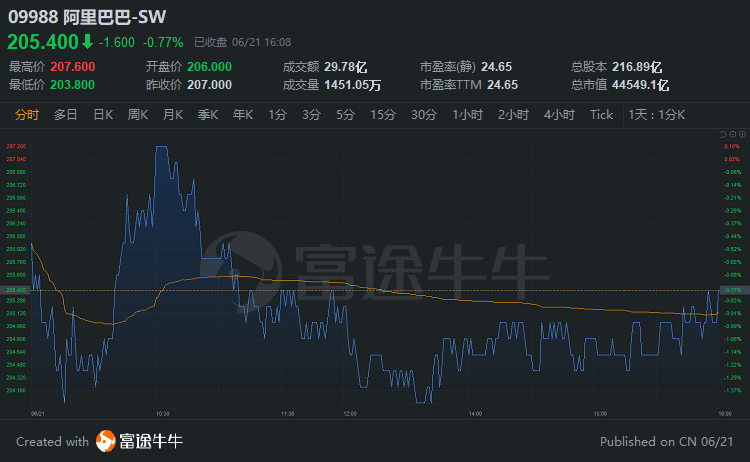Click the 总股本 value 216.89亿
The image size is (750, 462).
637,66
